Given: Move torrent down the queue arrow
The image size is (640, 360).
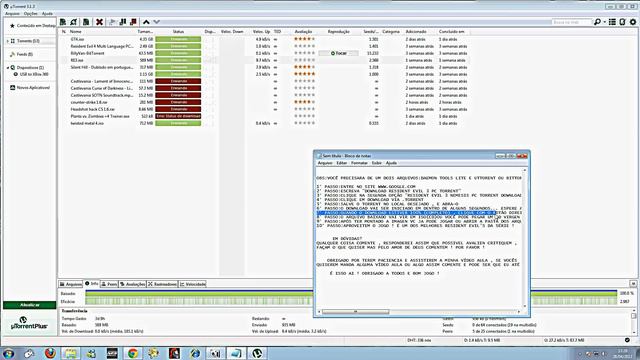Looking at the screenshot, I should 157,22.
